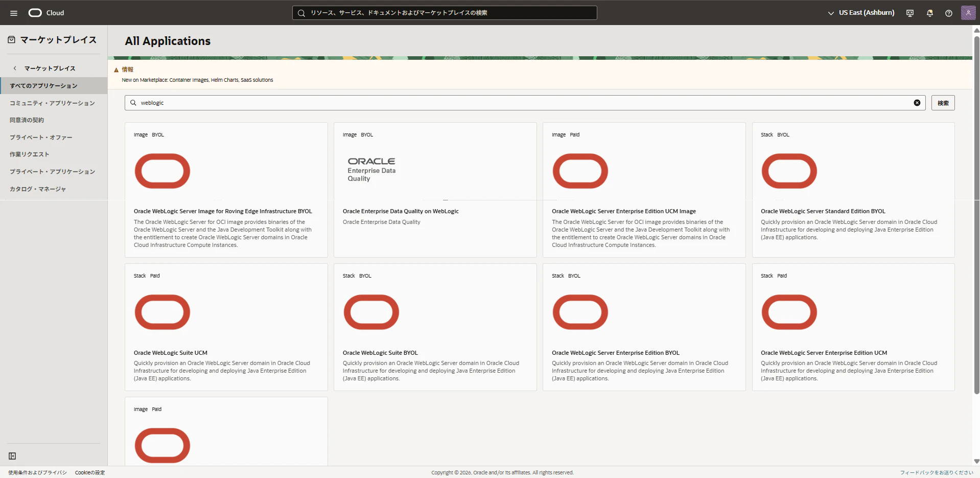The image size is (980, 478).
Task: Expand the US East (Ashburn) region selector
Action: (861, 13)
